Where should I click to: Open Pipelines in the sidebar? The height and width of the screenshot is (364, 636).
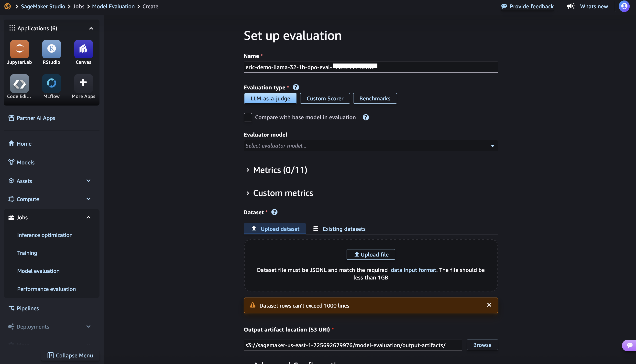tap(28, 308)
